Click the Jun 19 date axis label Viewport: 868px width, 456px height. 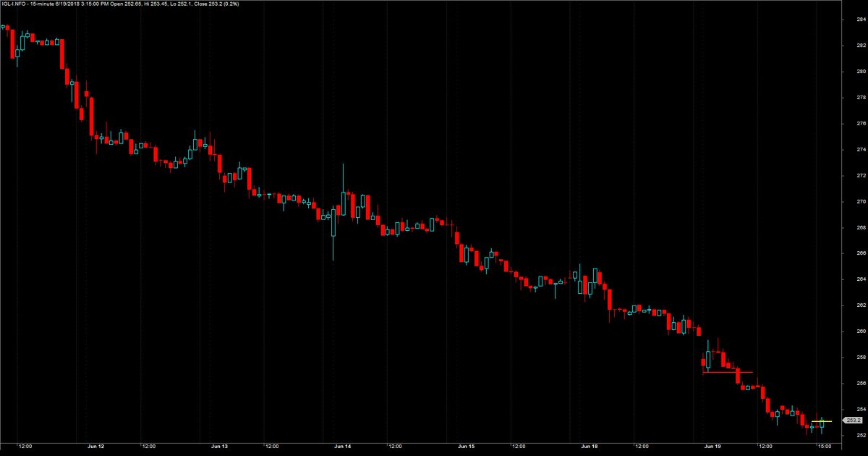point(713,447)
